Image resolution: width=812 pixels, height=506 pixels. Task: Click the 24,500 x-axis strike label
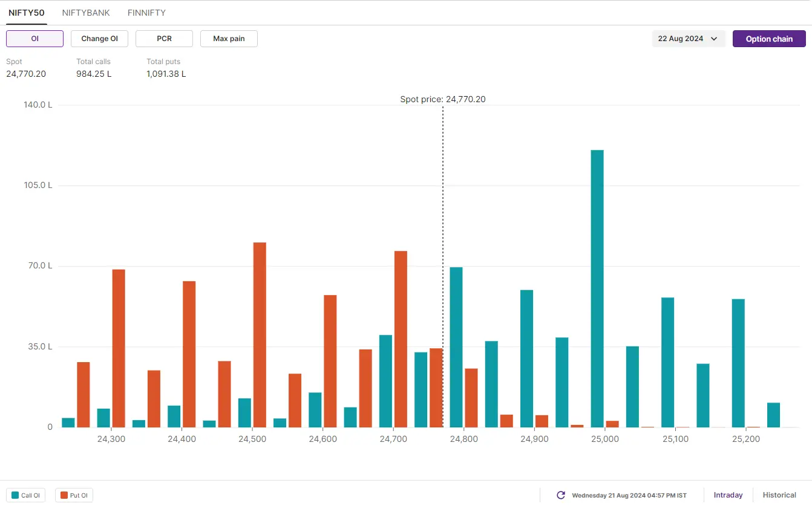tap(252, 439)
